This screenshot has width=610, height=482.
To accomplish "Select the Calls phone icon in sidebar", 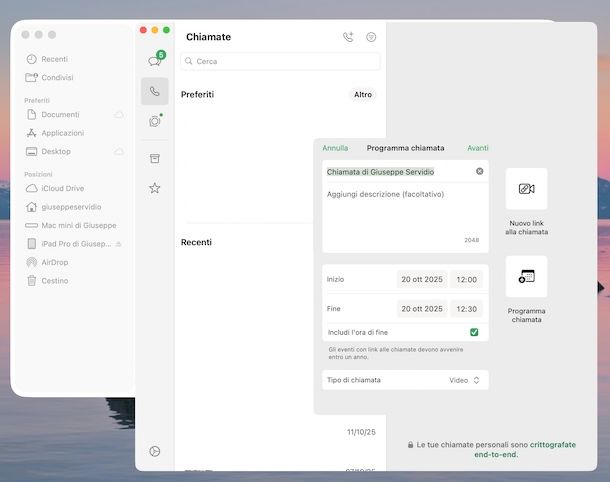I will [155, 91].
